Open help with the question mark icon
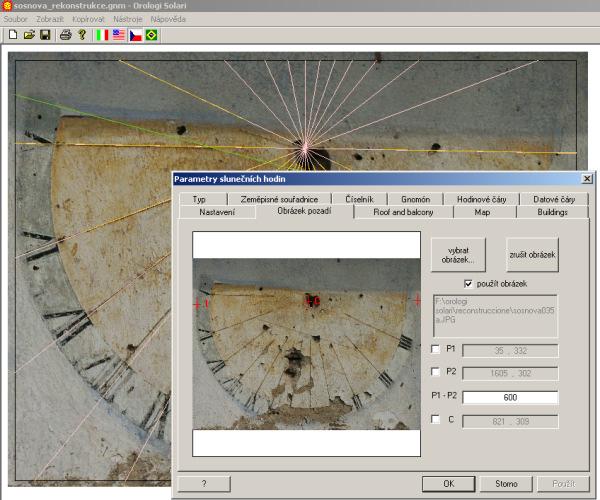The height and width of the screenshot is (500, 600). tap(82, 35)
